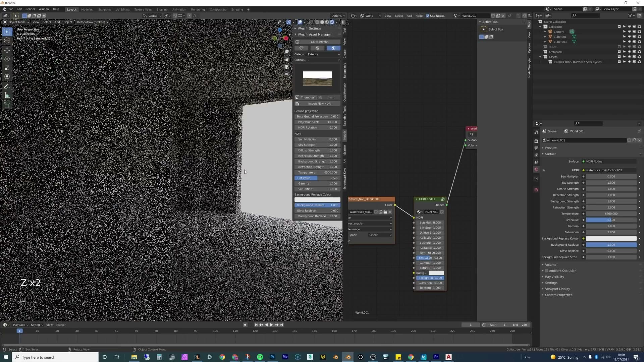Image resolution: width=644 pixels, height=362 pixels.
Task: Open Output properties tab icon
Action: coord(536,148)
